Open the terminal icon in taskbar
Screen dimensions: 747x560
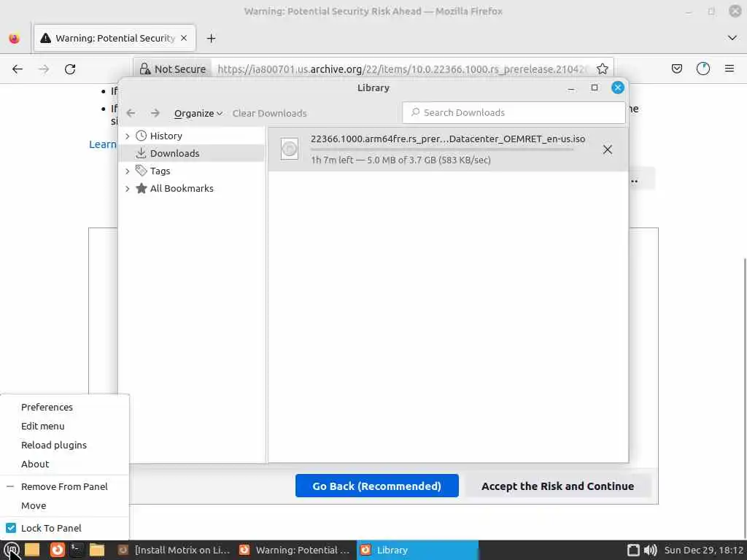point(76,550)
